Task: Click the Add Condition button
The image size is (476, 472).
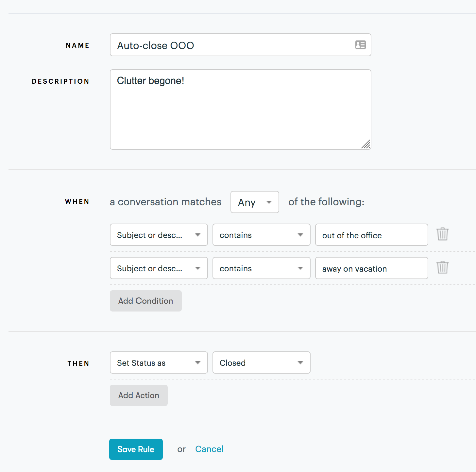Action: point(146,301)
